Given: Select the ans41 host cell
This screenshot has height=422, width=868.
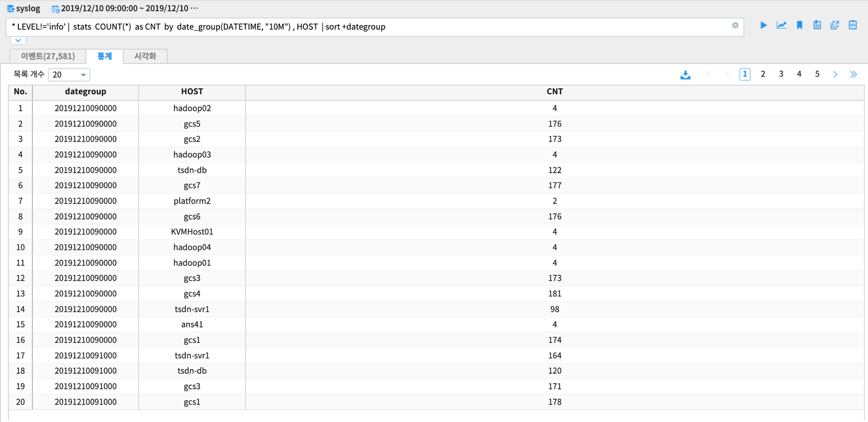Looking at the screenshot, I should click(x=192, y=324).
